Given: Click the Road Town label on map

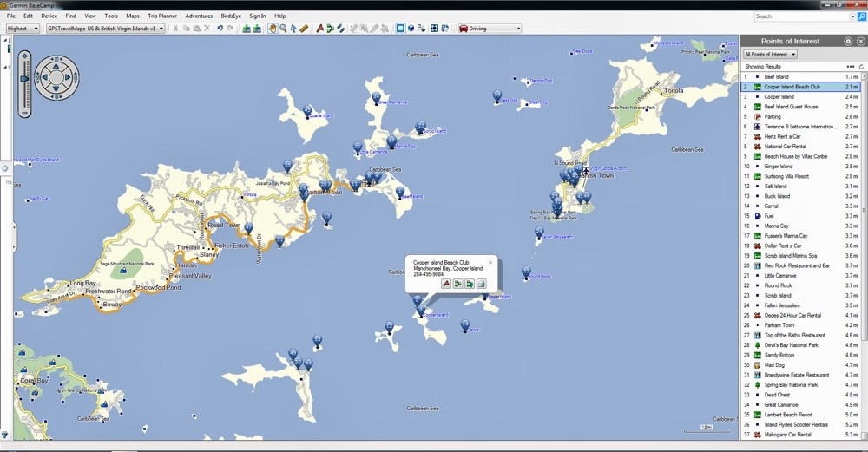Looking at the screenshot, I should tap(224, 226).
